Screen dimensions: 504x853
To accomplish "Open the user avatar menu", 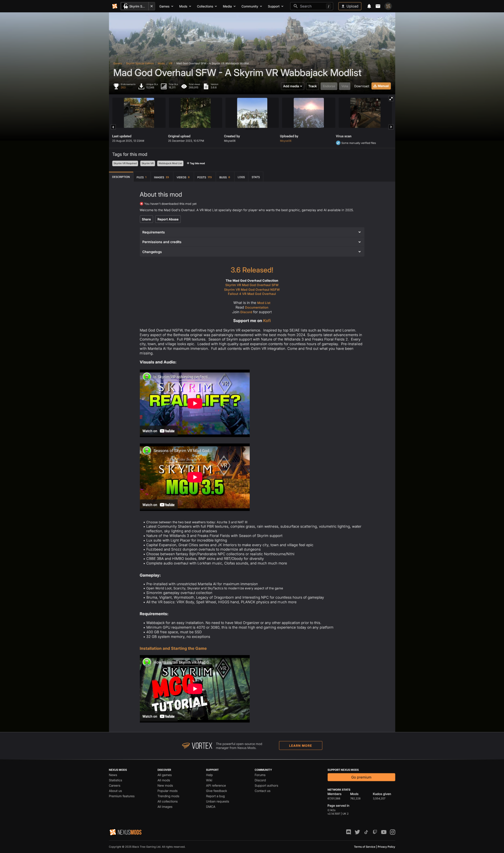I will (x=388, y=6).
